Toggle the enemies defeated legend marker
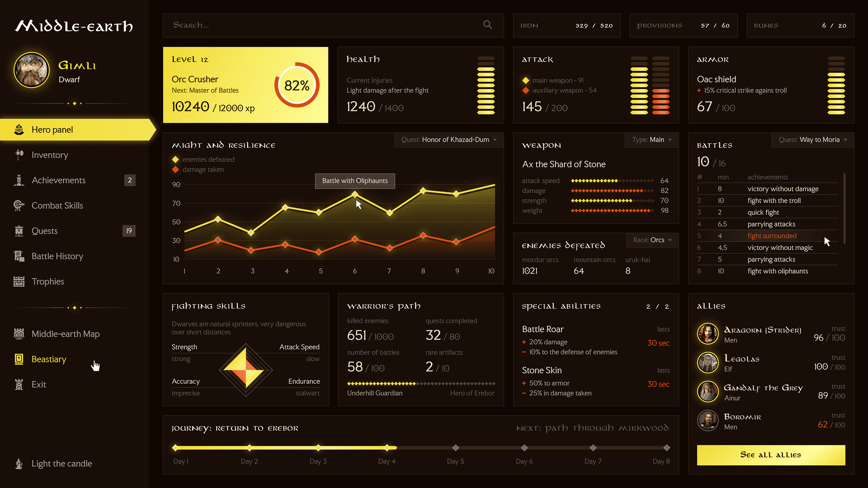The image size is (868, 488). 175,160
